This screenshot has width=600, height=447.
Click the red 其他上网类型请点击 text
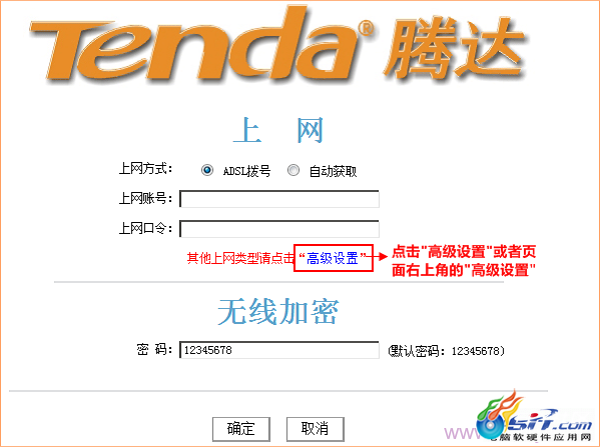click(x=240, y=258)
